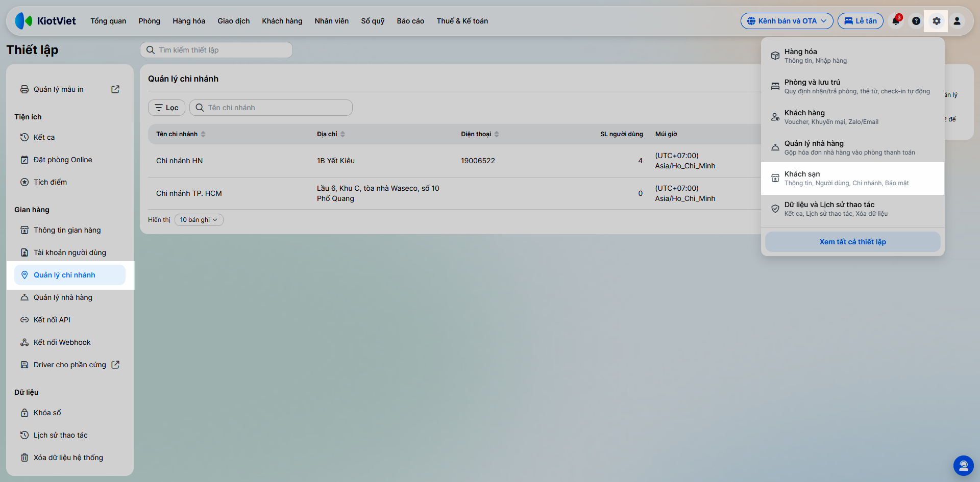This screenshot has height=482, width=980.
Task: Open the Báo cáo menu
Action: point(410,21)
